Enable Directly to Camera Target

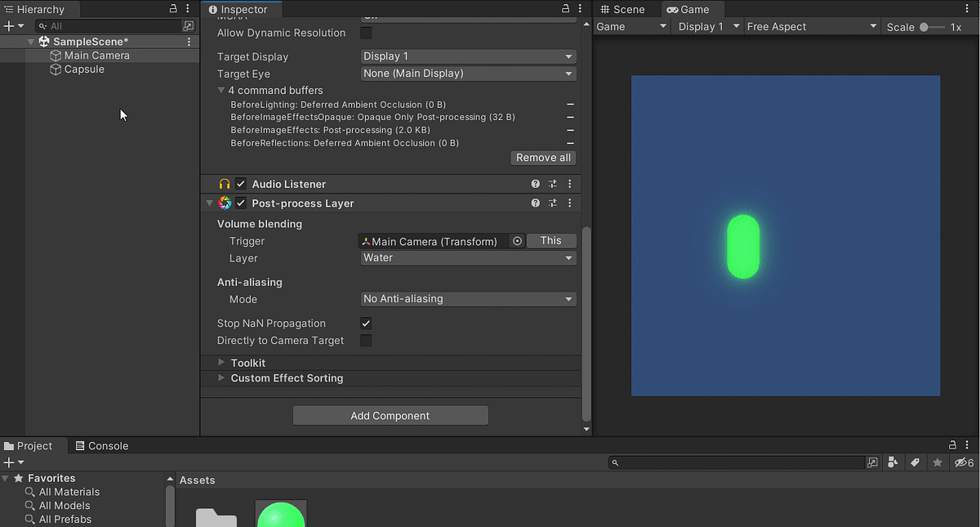pos(366,341)
